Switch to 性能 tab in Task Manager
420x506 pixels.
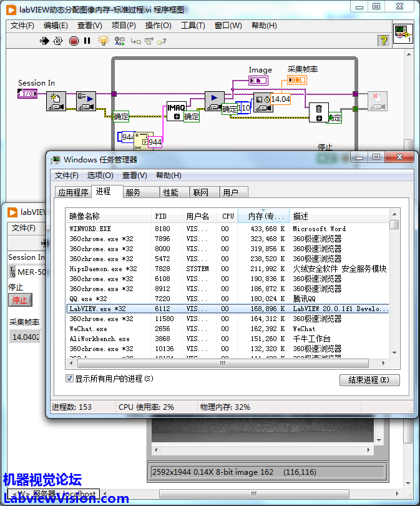tap(175, 192)
